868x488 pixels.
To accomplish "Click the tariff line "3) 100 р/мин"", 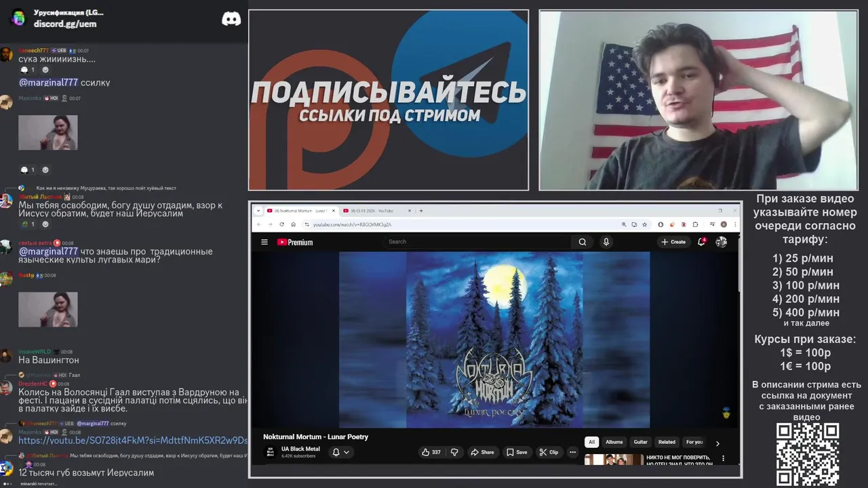I will pyautogui.click(x=806, y=285).
